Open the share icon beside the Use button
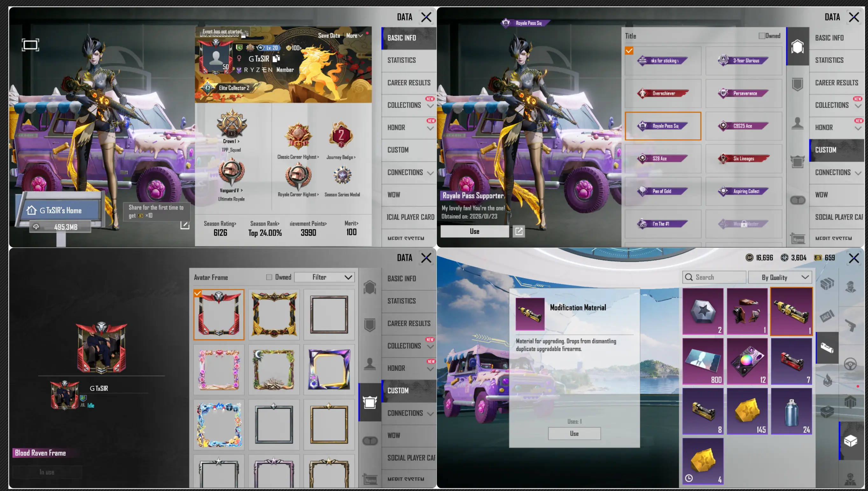Viewport: 868px width, 491px height. [519, 231]
